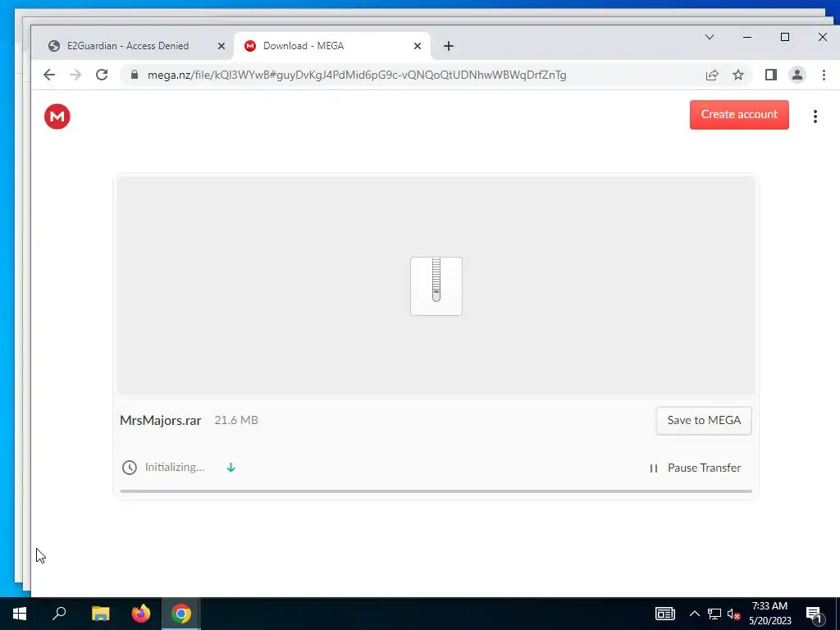Open Firefox from the taskbar
This screenshot has height=630, width=840.
point(141,614)
